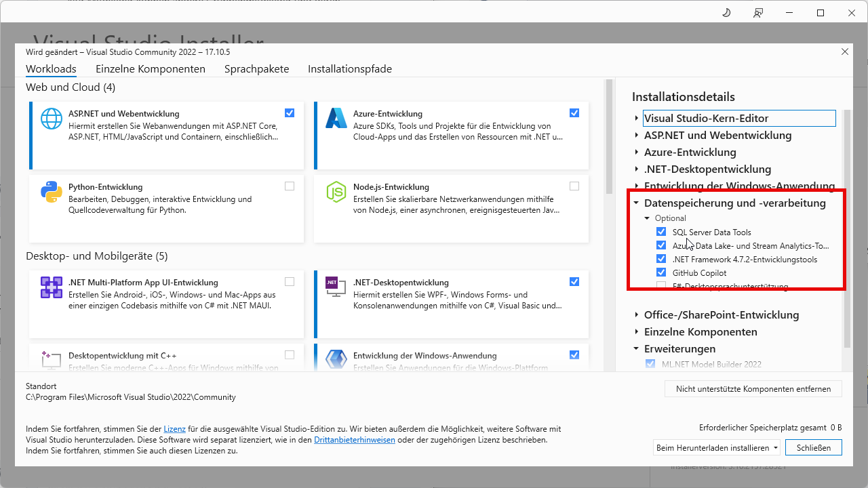Disable the GitHub Copilot checkbox
Screen dimensions: 868x488
click(661, 272)
